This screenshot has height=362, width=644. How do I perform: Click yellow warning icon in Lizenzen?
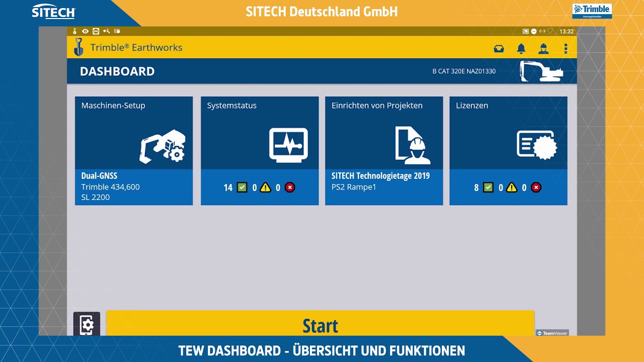click(x=512, y=188)
